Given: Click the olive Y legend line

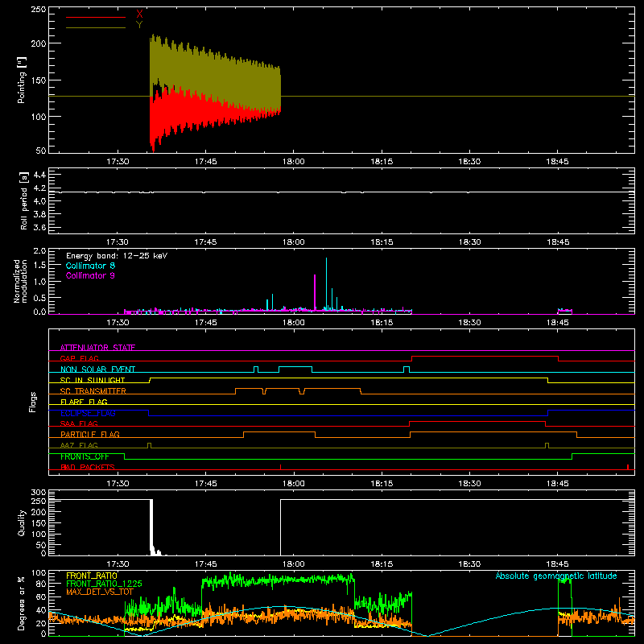Looking at the screenshot, I should click(x=96, y=27).
